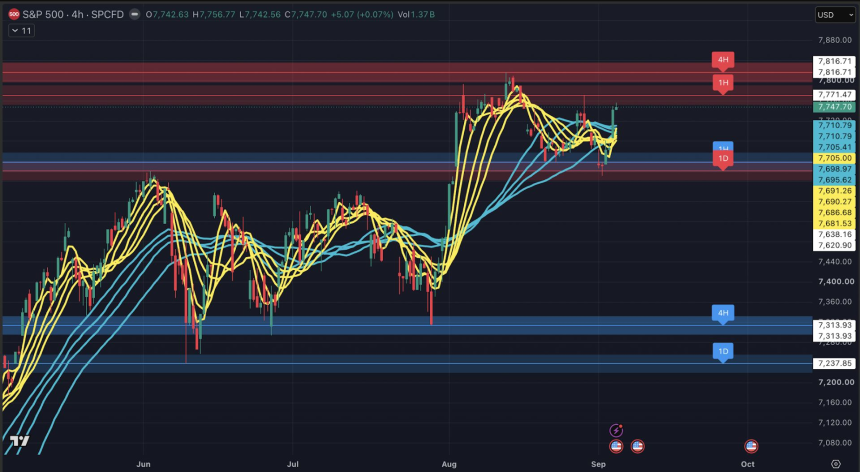Click the 7,880.00 price axis value
This screenshot has height=472, width=860.
(x=835, y=40)
